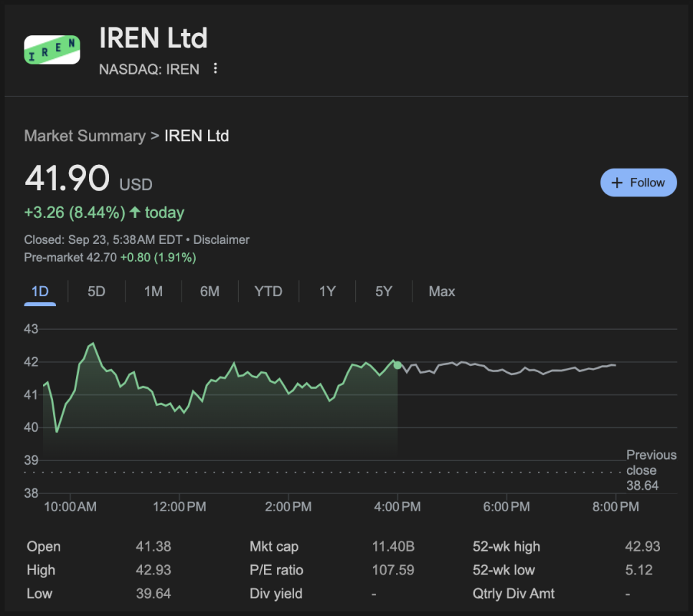Click the 8:00 PM time axis label

(616, 506)
